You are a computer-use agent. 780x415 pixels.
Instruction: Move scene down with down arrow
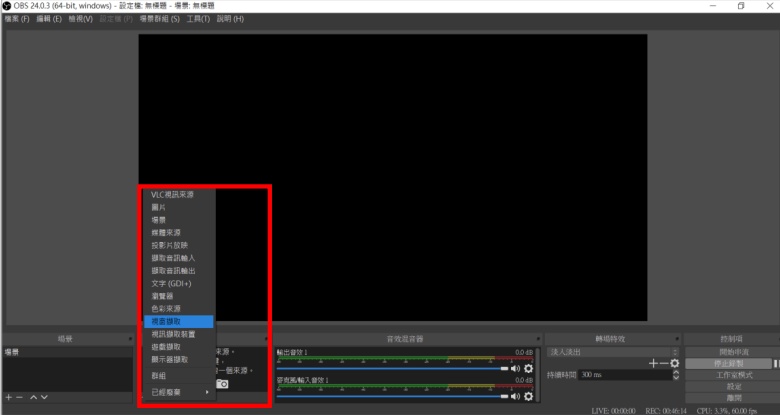44,397
